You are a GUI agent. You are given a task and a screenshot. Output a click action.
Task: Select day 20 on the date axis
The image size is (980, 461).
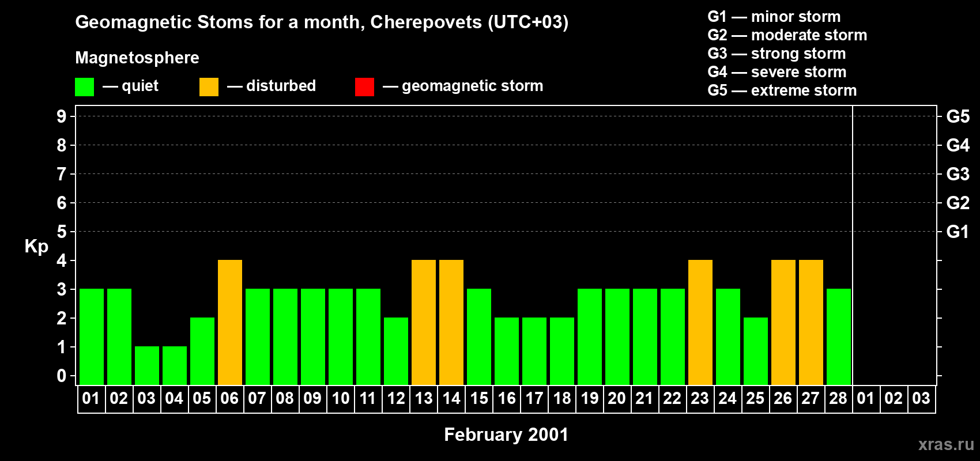pyautogui.click(x=617, y=399)
